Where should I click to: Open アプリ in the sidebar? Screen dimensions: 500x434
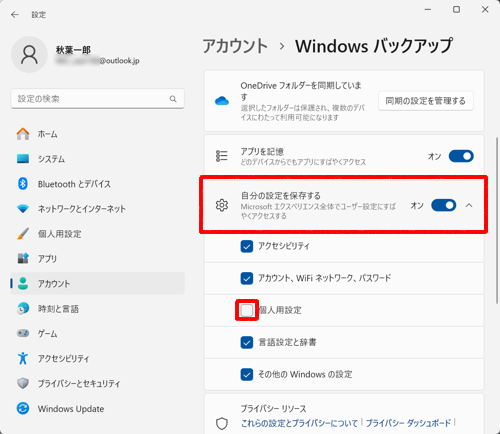coord(97,258)
